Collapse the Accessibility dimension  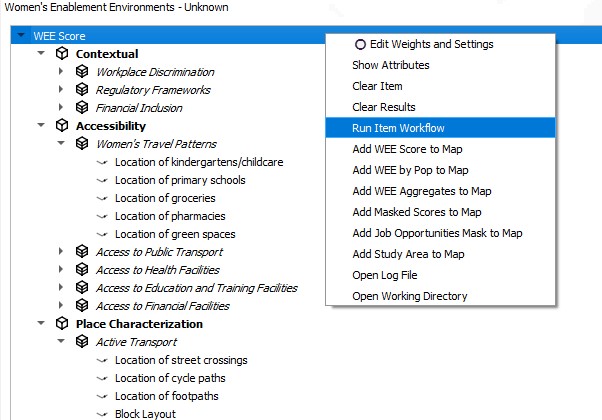pyautogui.click(x=41, y=125)
